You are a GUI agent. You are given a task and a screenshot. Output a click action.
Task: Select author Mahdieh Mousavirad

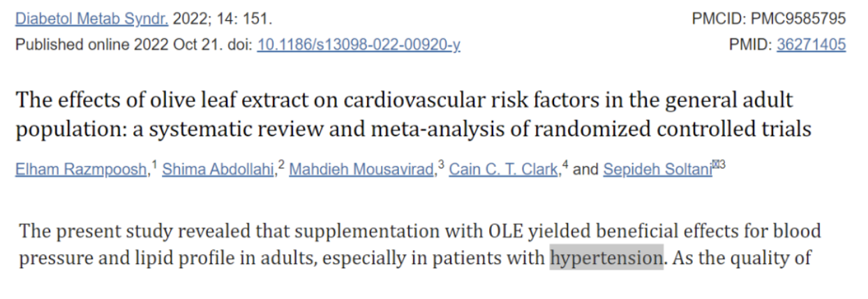361,171
